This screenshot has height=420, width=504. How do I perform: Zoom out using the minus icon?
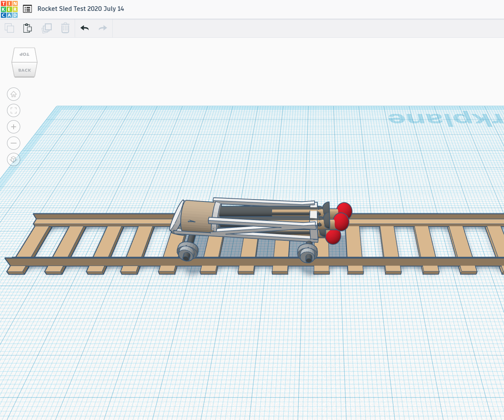click(14, 143)
